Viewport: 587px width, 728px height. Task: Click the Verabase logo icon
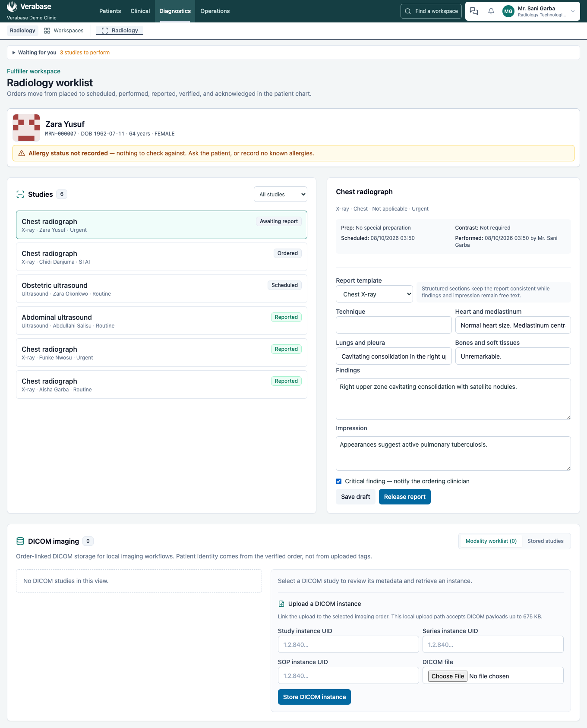(x=12, y=6)
